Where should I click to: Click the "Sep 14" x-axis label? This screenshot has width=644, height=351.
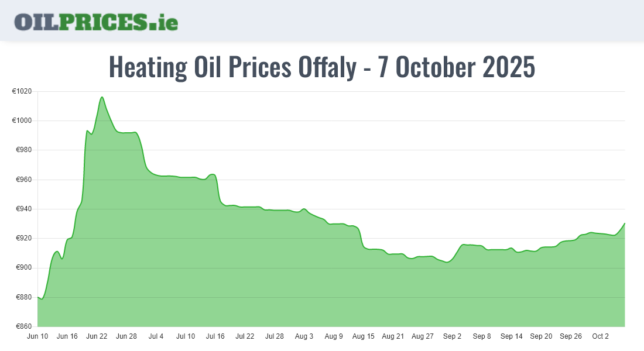click(x=512, y=336)
